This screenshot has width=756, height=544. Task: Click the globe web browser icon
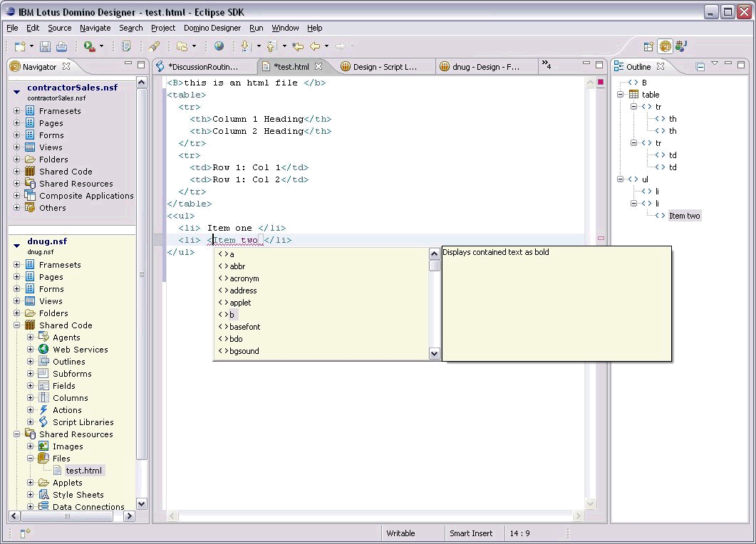coord(219,46)
